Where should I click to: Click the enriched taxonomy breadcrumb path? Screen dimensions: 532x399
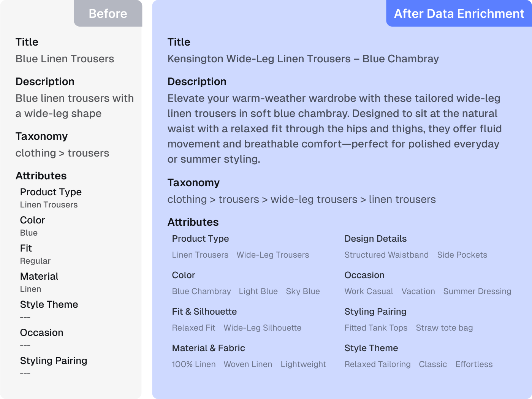click(301, 199)
